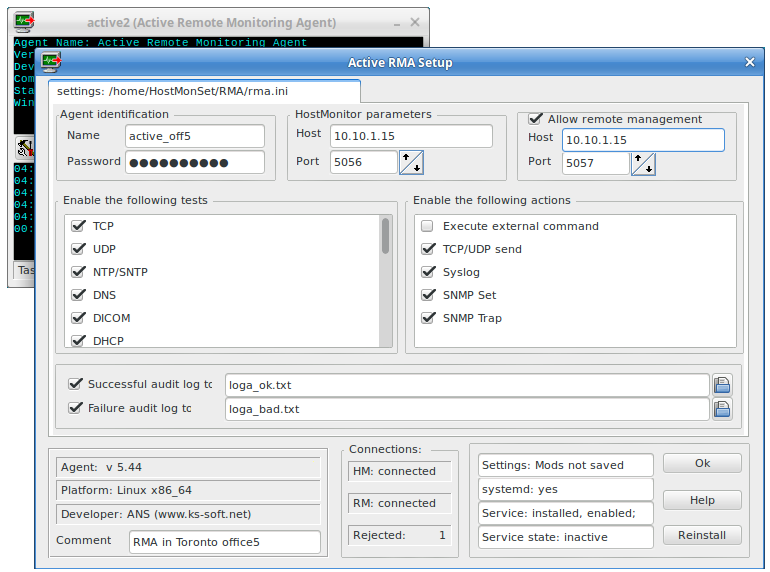The height and width of the screenshot is (572, 770).
Task: Disable the TCP test checkbox
Action: coord(78,226)
